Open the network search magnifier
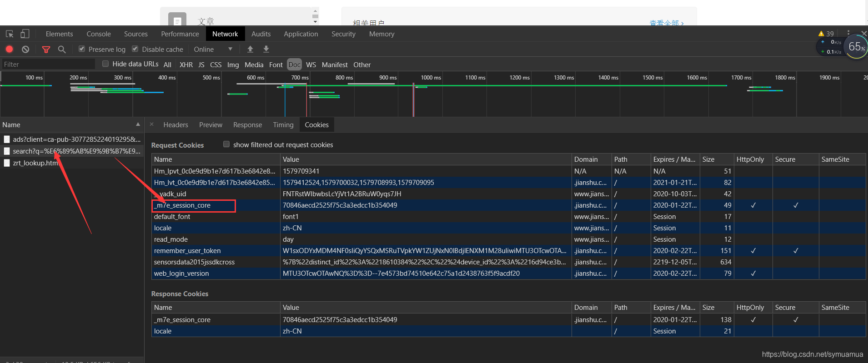Viewport: 868px width, 363px height. (x=62, y=49)
